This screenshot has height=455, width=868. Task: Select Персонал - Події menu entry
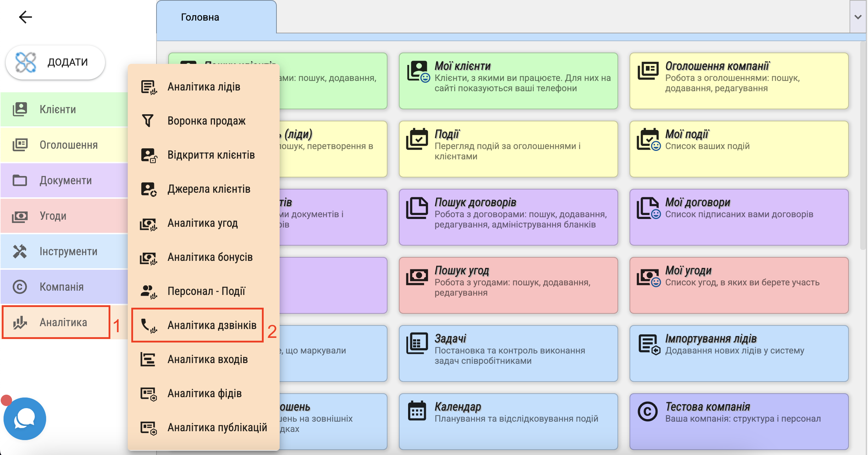(x=204, y=291)
